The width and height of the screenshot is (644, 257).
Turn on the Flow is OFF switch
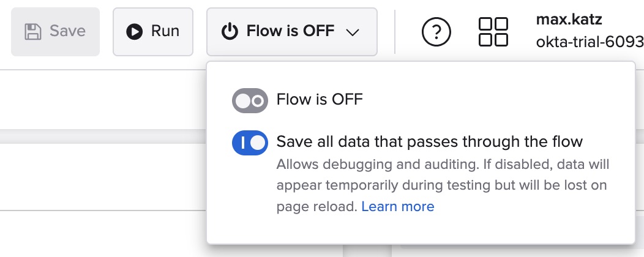[x=250, y=101]
